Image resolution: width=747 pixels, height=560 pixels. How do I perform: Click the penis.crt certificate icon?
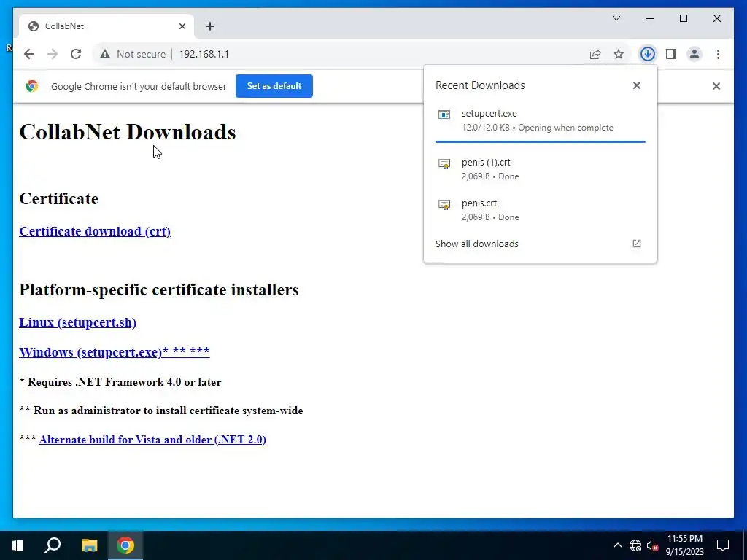444,205
